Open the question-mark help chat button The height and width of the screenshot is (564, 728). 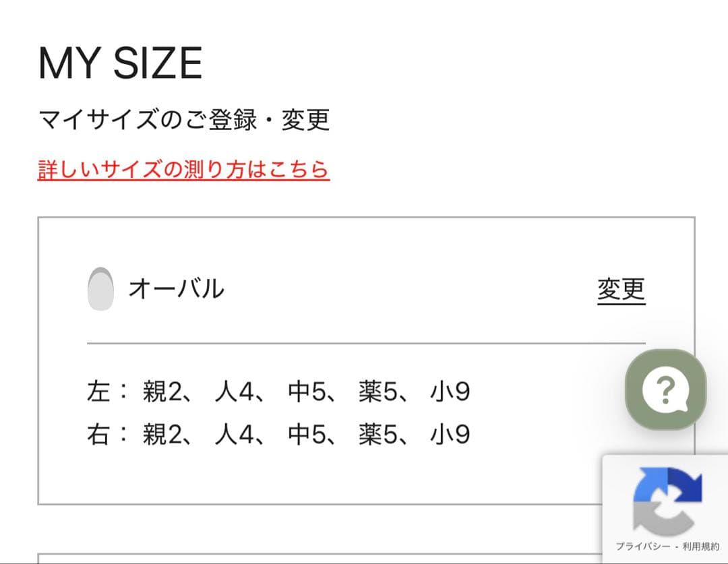[665, 389]
